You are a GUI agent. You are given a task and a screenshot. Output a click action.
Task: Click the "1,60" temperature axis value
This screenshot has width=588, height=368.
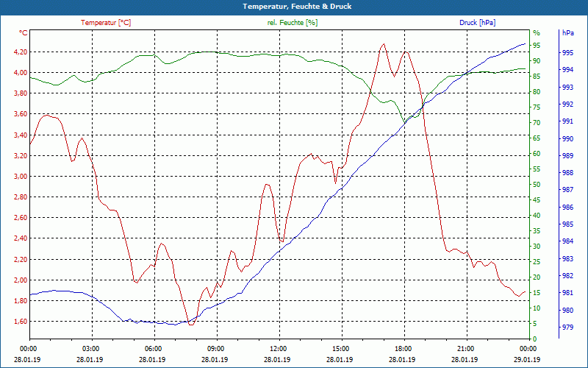click(21, 321)
